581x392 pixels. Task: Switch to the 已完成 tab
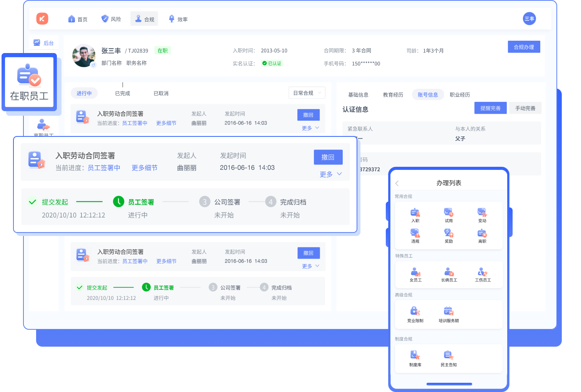pos(123,93)
